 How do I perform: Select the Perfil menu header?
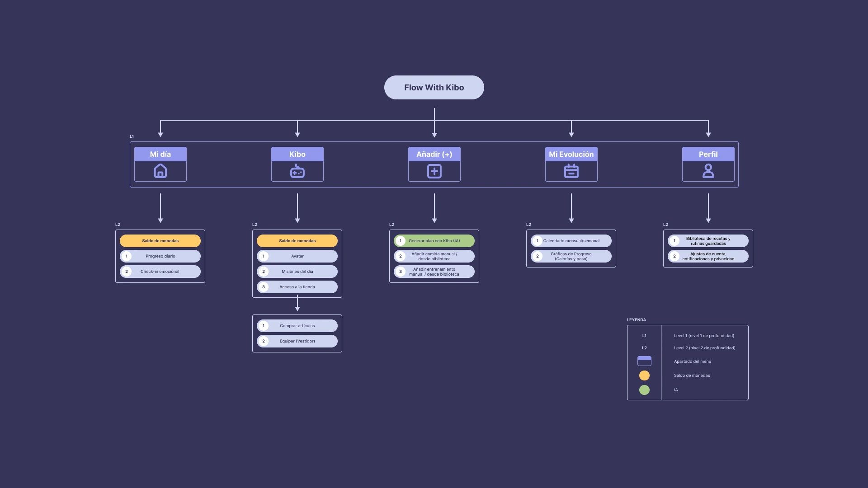pyautogui.click(x=708, y=154)
